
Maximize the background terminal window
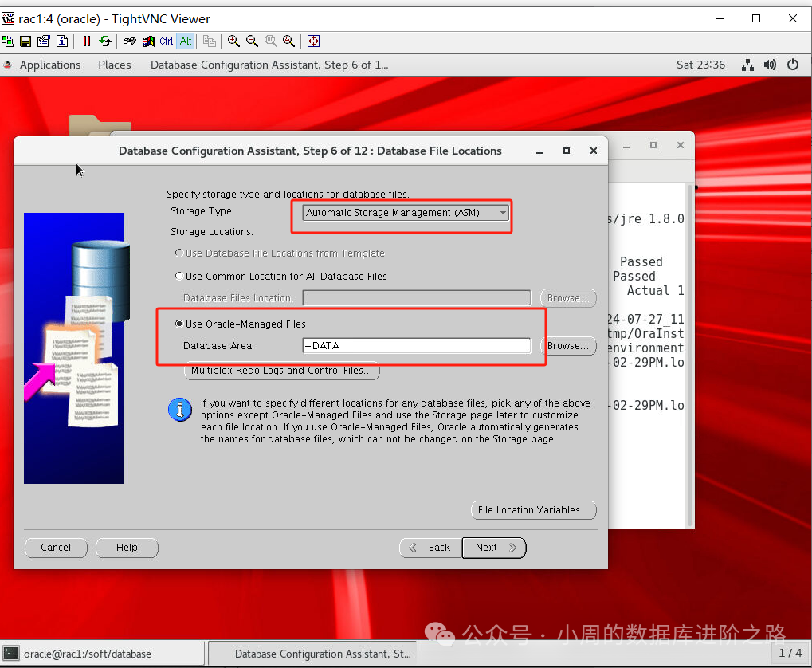653,146
